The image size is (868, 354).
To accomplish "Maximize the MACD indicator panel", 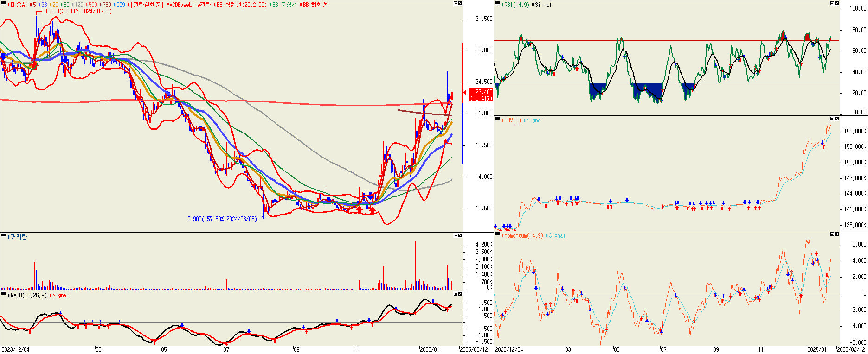I will (456, 294).
